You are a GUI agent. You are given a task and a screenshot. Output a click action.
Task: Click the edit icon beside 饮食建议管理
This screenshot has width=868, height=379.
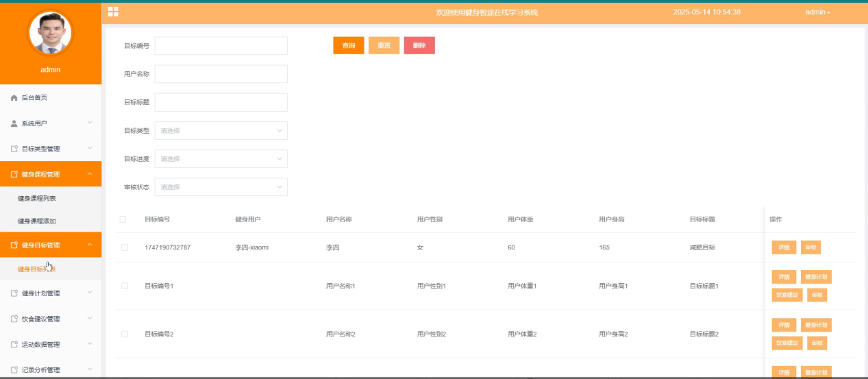click(x=14, y=319)
